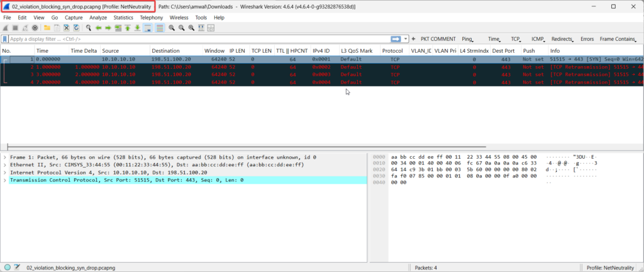Open the TCP filter button dropdown
Screen dimensions: 644x272
(517, 39)
